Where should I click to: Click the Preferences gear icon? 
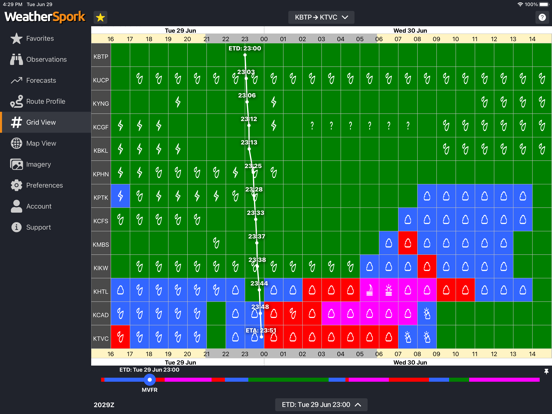click(16, 185)
